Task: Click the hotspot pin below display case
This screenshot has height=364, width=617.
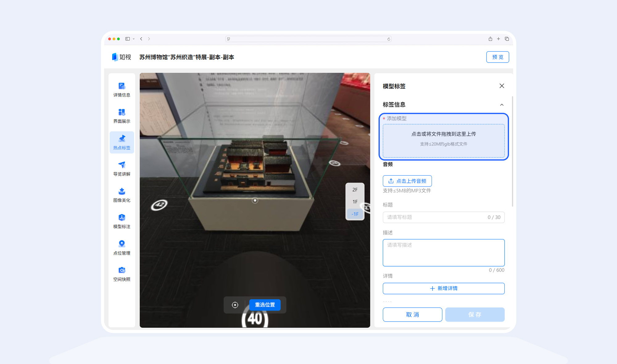Action: tap(255, 200)
